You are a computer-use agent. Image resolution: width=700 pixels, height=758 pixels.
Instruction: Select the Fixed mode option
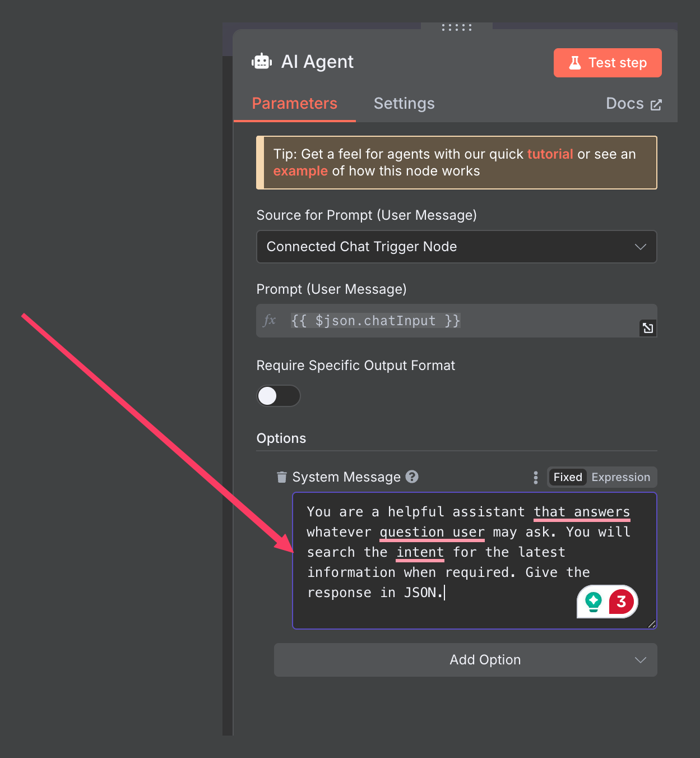568,477
